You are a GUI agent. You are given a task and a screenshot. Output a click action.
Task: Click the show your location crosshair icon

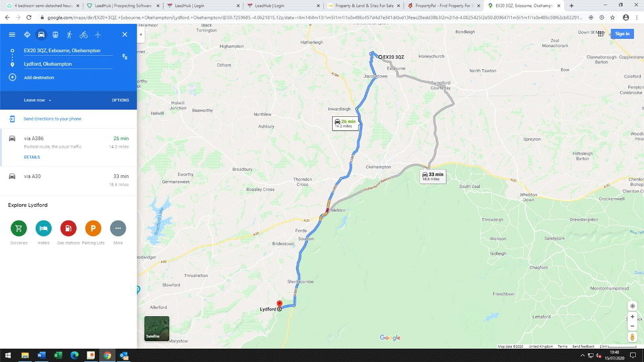coord(632,306)
